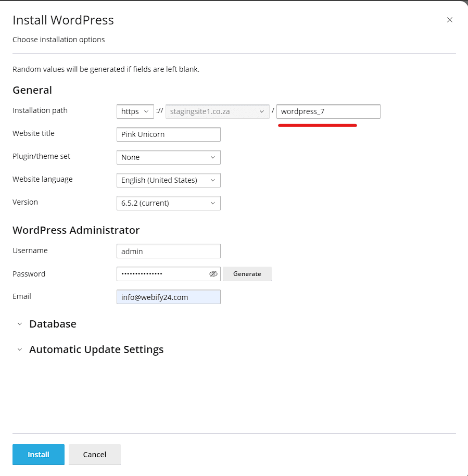Screen dimensions: 468x476
Task: Open the stagingsite1.co.za domain dropdown
Action: [x=217, y=111]
